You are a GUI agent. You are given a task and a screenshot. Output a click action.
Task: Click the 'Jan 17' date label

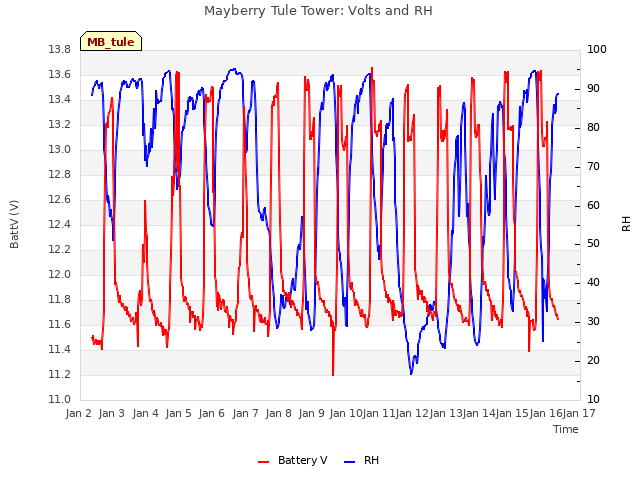pos(579,414)
